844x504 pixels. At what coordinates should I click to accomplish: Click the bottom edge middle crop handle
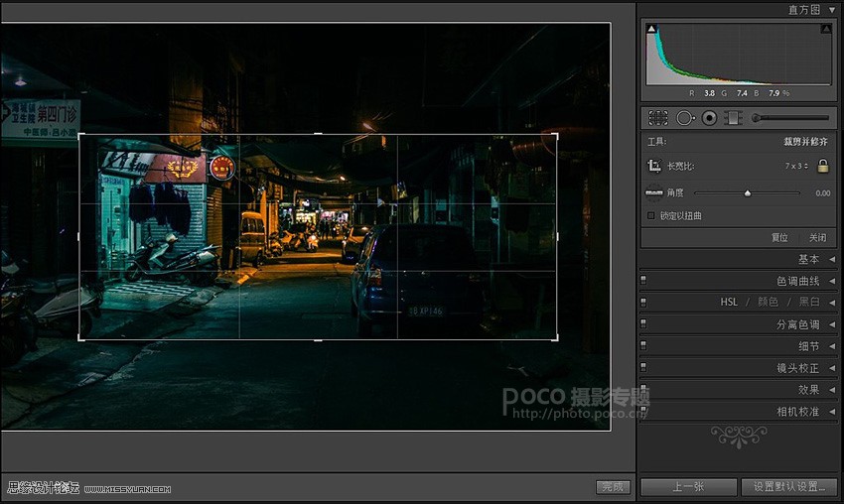(318, 339)
